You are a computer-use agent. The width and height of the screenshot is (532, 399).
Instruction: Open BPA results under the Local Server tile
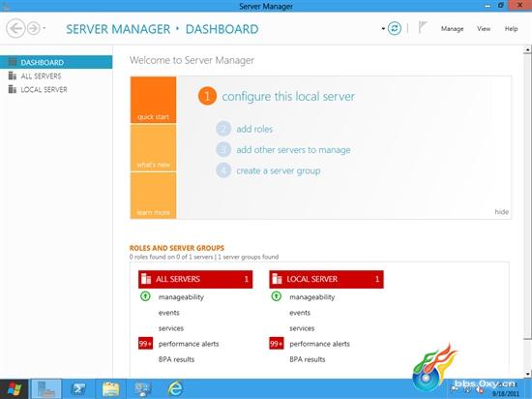click(307, 359)
